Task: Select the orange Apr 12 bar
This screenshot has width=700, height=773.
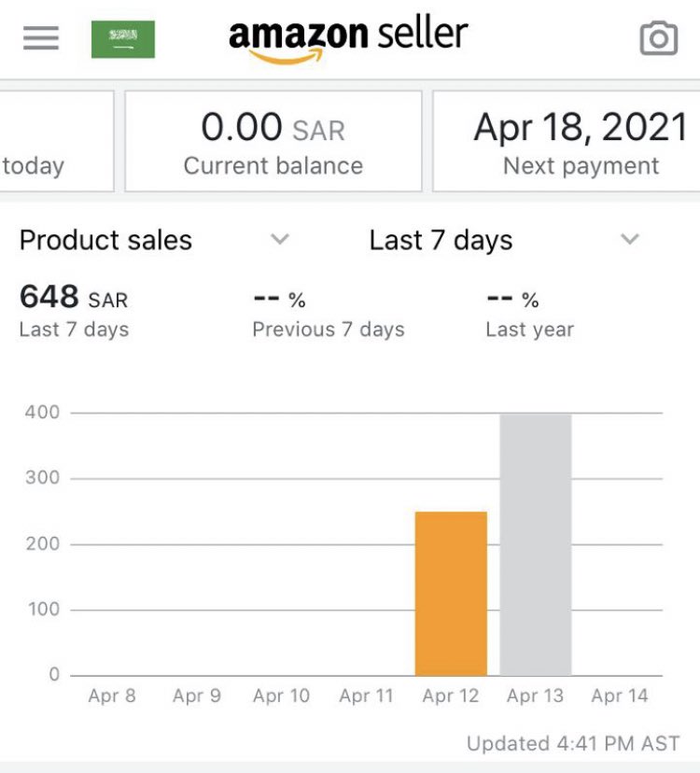Action: click(451, 594)
